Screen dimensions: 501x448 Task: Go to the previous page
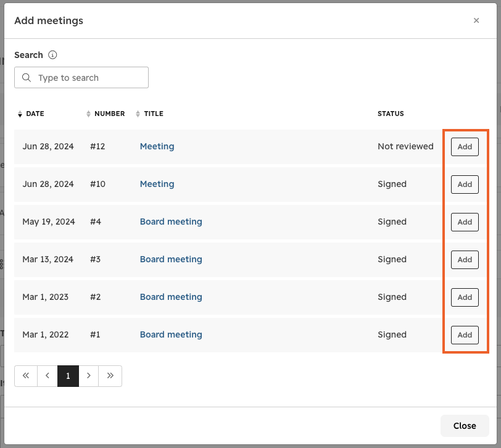(x=48, y=376)
